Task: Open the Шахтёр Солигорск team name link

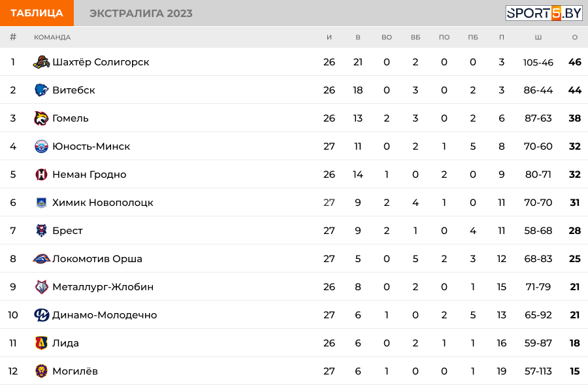Action: tap(101, 62)
